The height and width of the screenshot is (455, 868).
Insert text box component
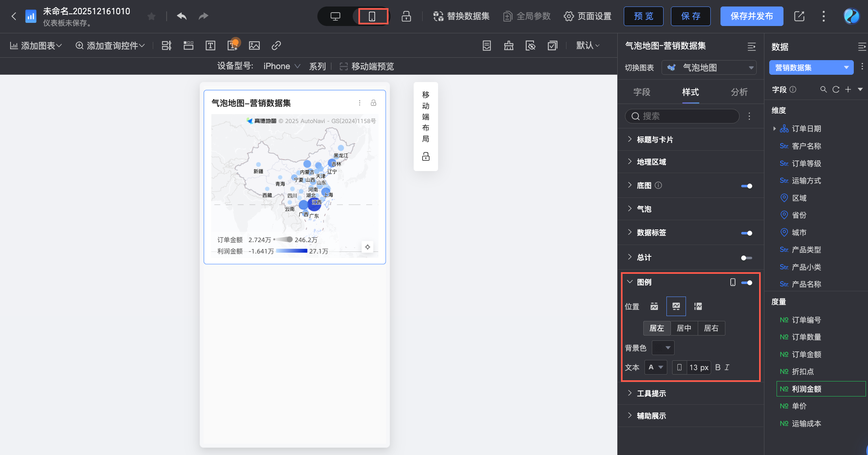click(x=210, y=45)
